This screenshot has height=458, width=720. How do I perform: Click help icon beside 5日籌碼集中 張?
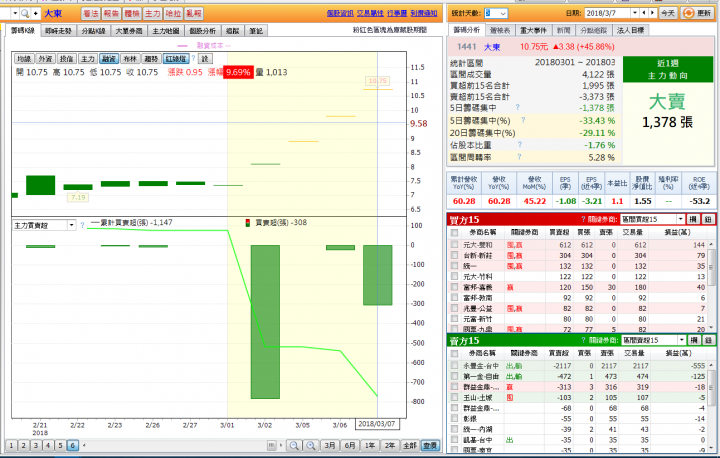pyautogui.click(x=518, y=107)
